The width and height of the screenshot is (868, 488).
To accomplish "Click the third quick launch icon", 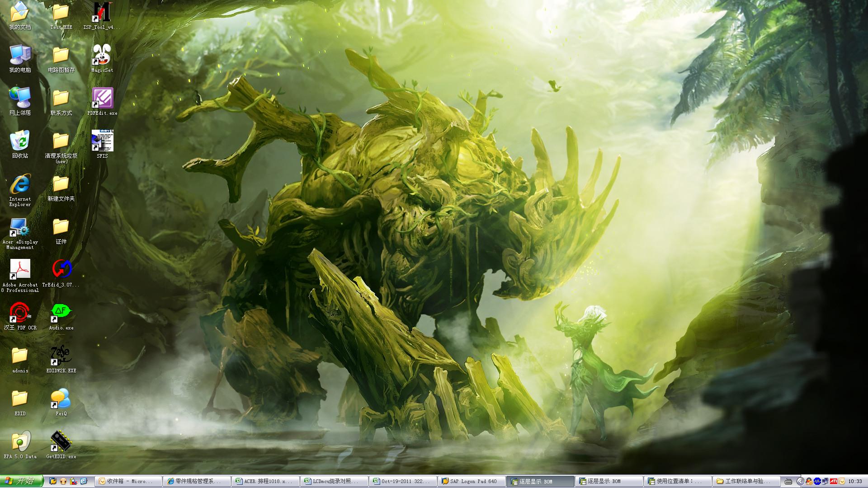I will tap(74, 481).
